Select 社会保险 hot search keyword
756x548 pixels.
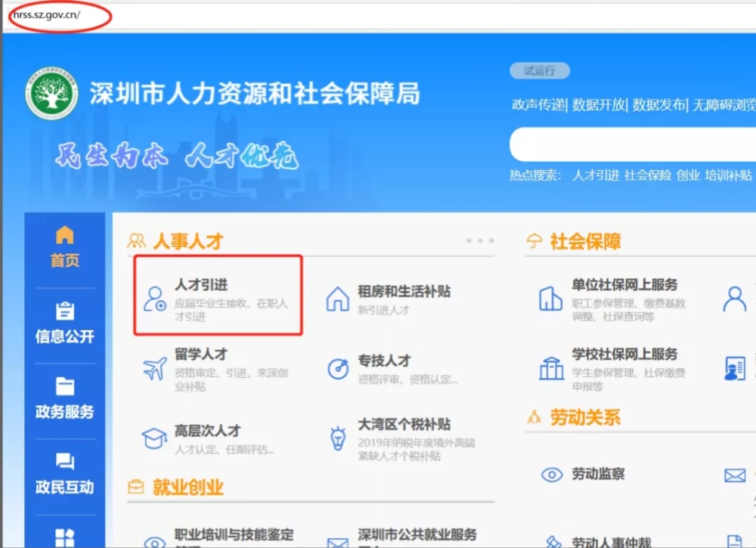[x=648, y=175]
